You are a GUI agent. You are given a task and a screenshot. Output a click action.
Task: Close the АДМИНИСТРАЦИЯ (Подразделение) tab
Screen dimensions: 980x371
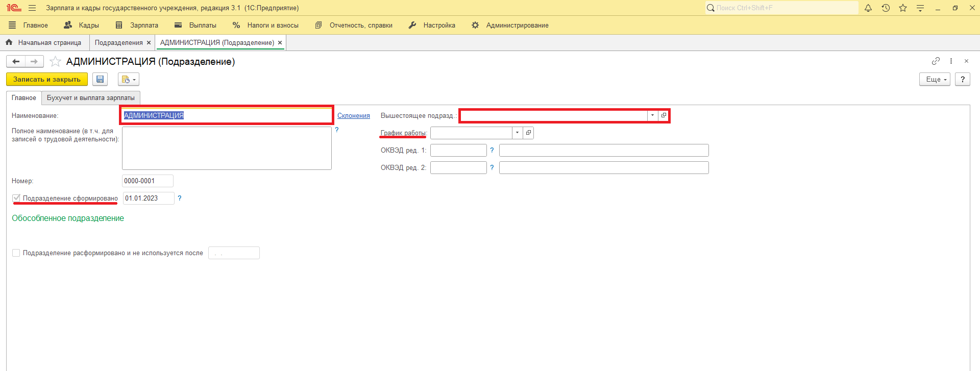[x=280, y=43]
